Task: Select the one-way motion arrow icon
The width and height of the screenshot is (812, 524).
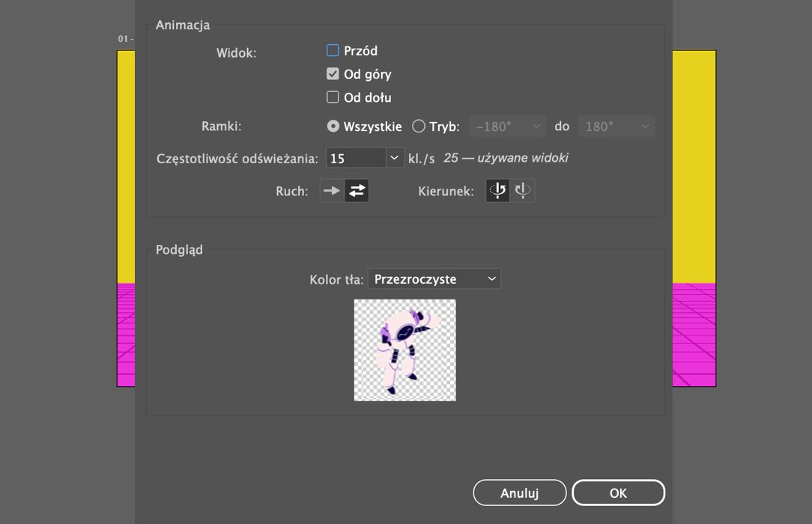Action: (x=331, y=191)
